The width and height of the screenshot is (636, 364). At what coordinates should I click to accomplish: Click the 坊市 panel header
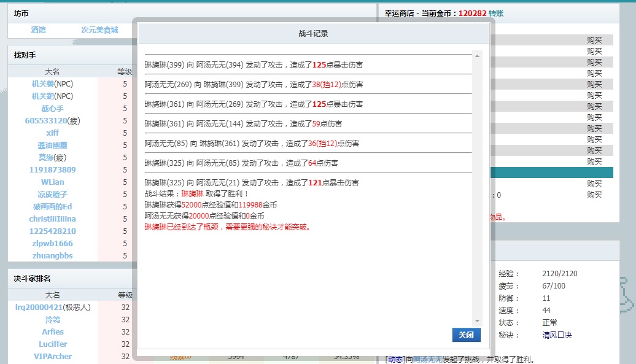(21, 14)
